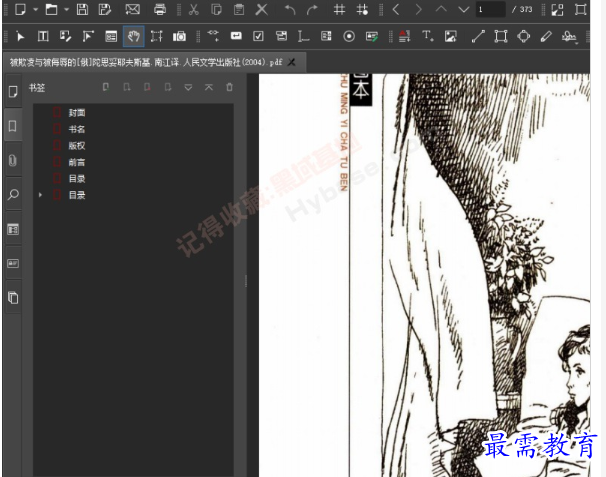606x477 pixels.
Task: Delete the selected bookmark with trash icon
Action: pyautogui.click(x=229, y=87)
